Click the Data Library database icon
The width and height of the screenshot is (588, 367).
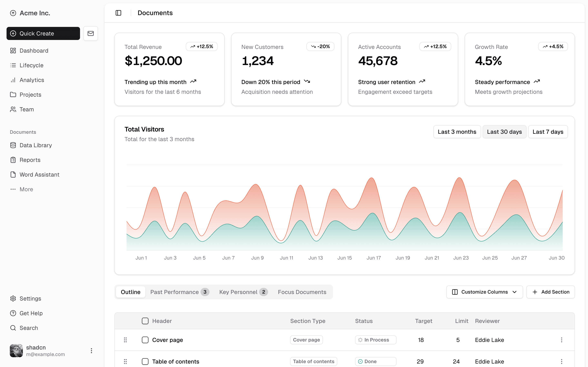point(13,145)
